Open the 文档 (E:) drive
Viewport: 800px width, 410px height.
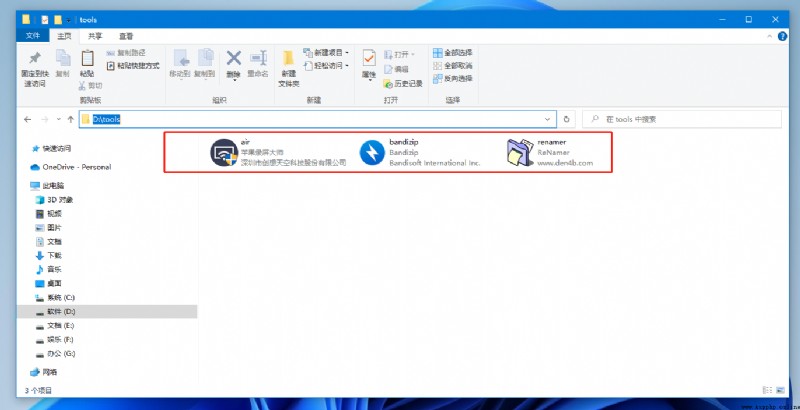pyautogui.click(x=55, y=325)
